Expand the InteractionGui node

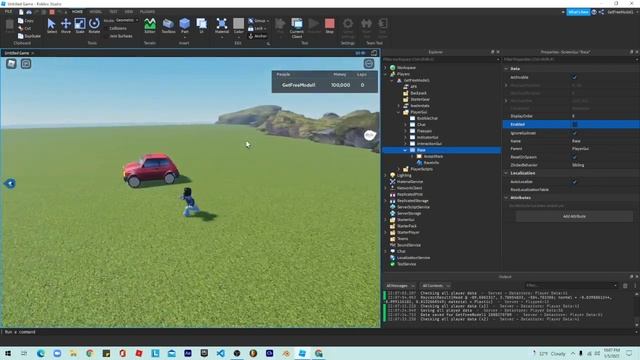coord(405,144)
